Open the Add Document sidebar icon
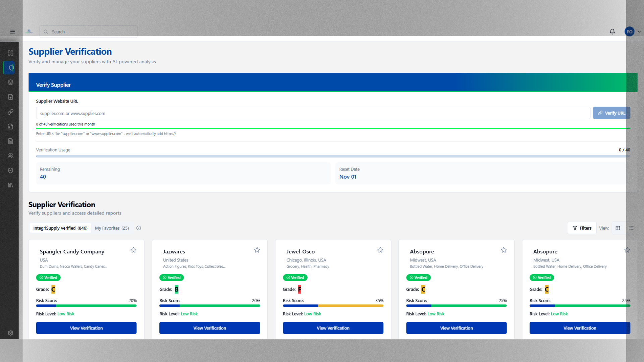This screenshot has width=644, height=362. point(10,97)
